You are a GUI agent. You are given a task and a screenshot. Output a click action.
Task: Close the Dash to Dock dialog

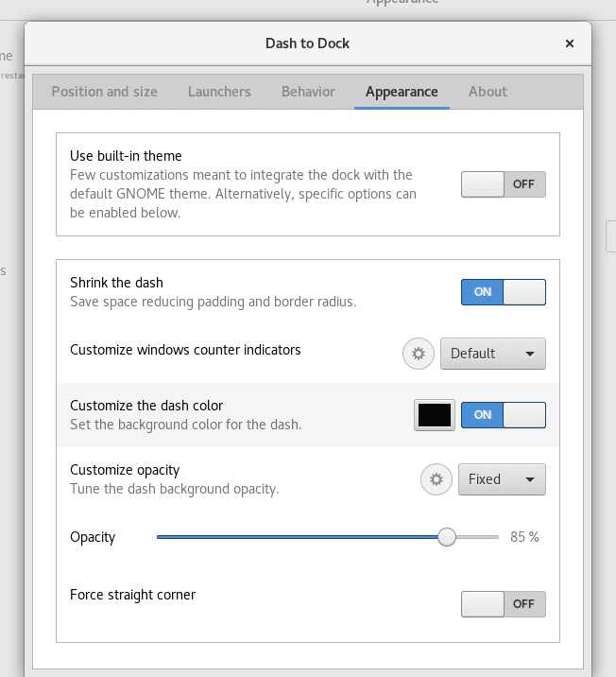tap(570, 43)
